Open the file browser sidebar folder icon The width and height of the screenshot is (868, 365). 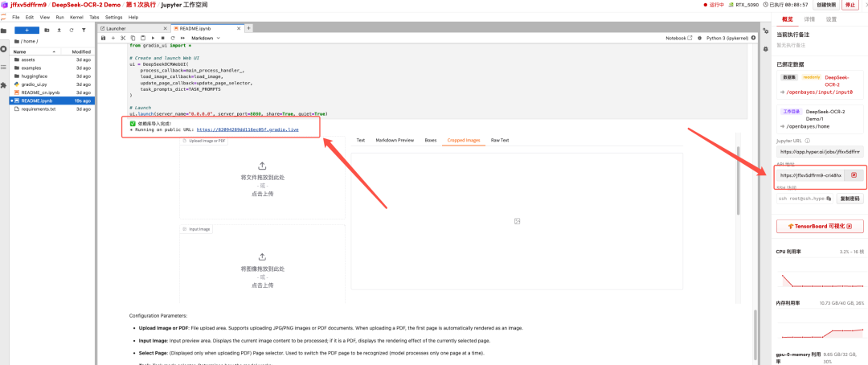point(4,31)
